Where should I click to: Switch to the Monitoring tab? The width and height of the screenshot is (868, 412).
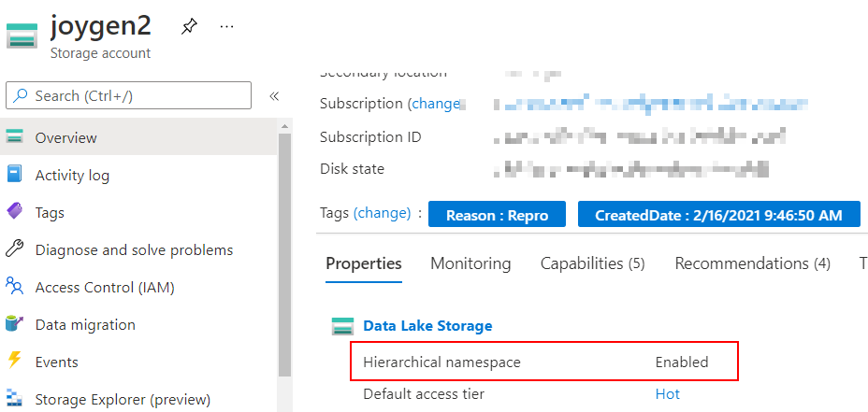(470, 263)
